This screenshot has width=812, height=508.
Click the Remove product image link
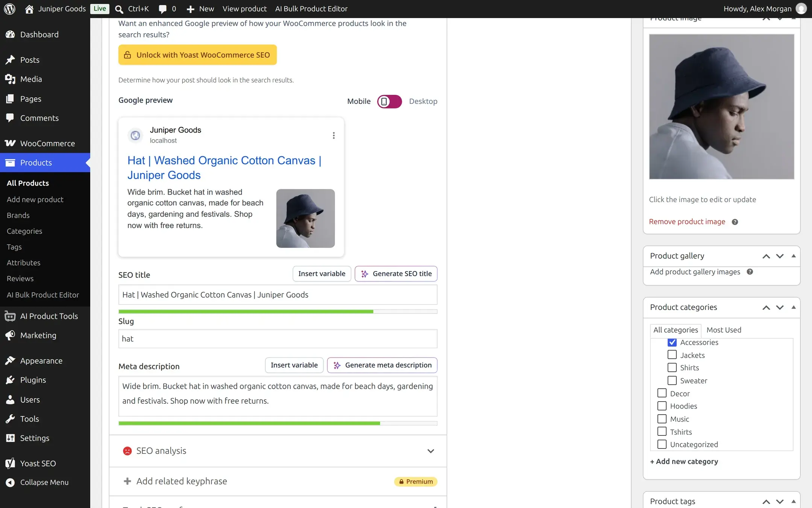pyautogui.click(x=687, y=222)
